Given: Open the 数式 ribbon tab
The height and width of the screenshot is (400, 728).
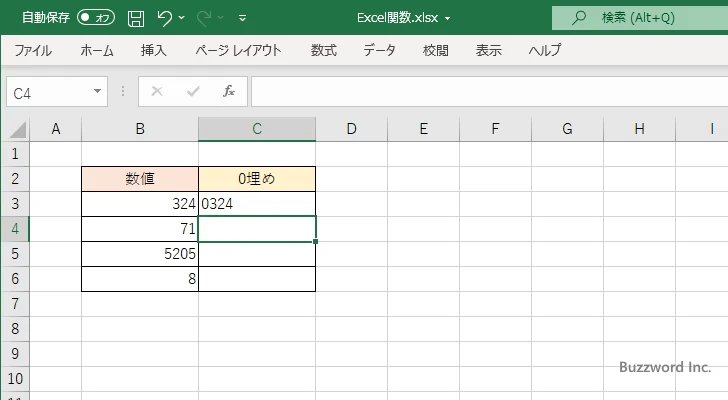Looking at the screenshot, I should [x=324, y=50].
